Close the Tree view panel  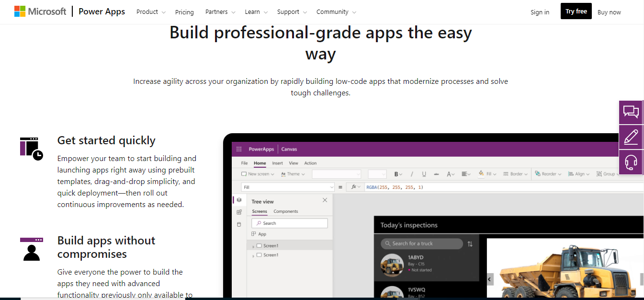click(x=325, y=200)
